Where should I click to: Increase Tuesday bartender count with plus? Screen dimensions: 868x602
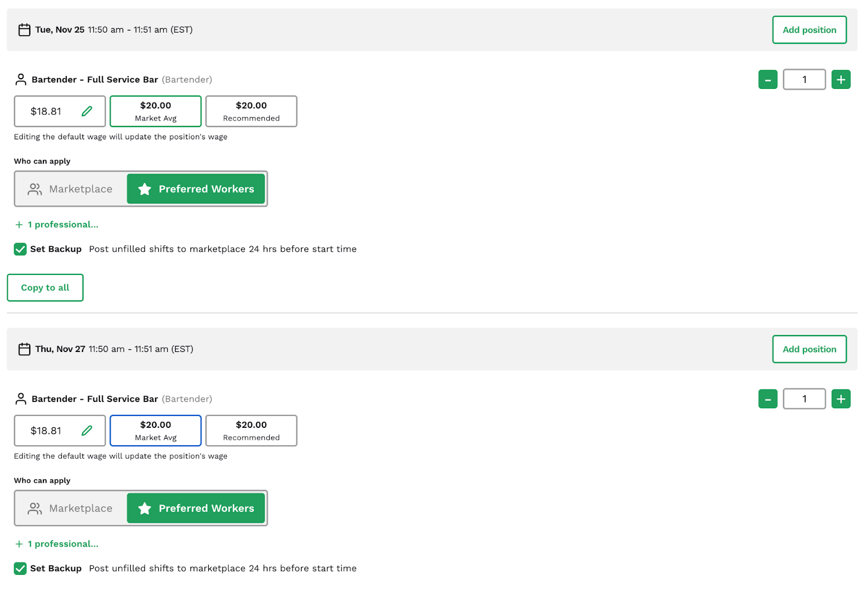pyautogui.click(x=840, y=80)
